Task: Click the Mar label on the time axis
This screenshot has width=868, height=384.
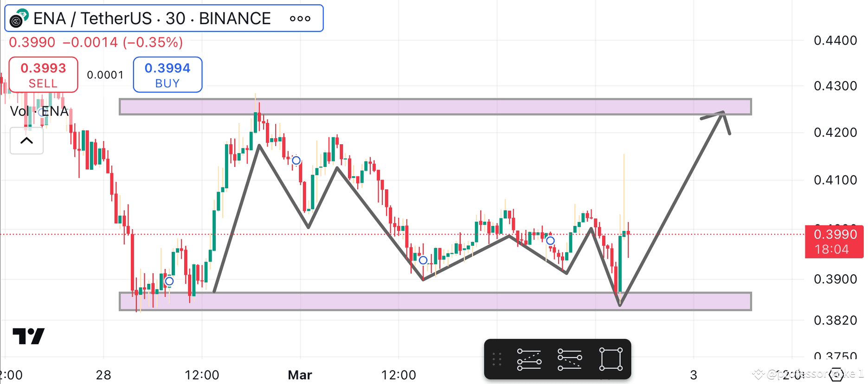Action: click(300, 375)
